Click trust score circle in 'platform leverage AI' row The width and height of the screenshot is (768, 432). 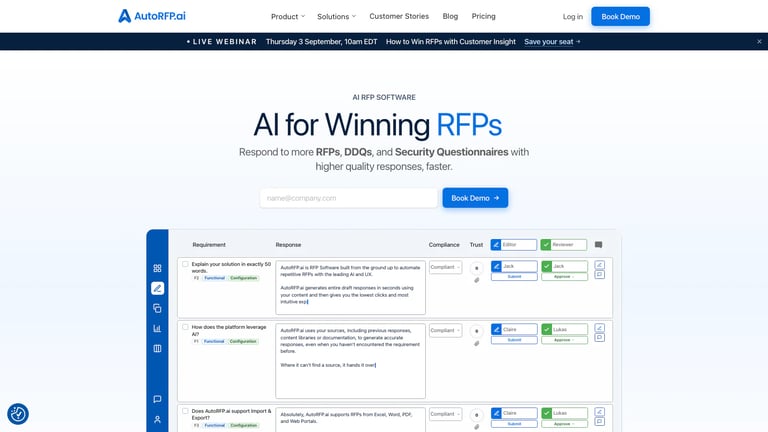click(477, 331)
